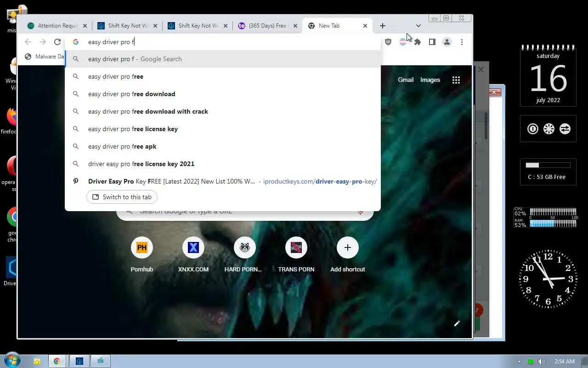
Task: Open the Chrome three-dot menu
Action: click(462, 42)
